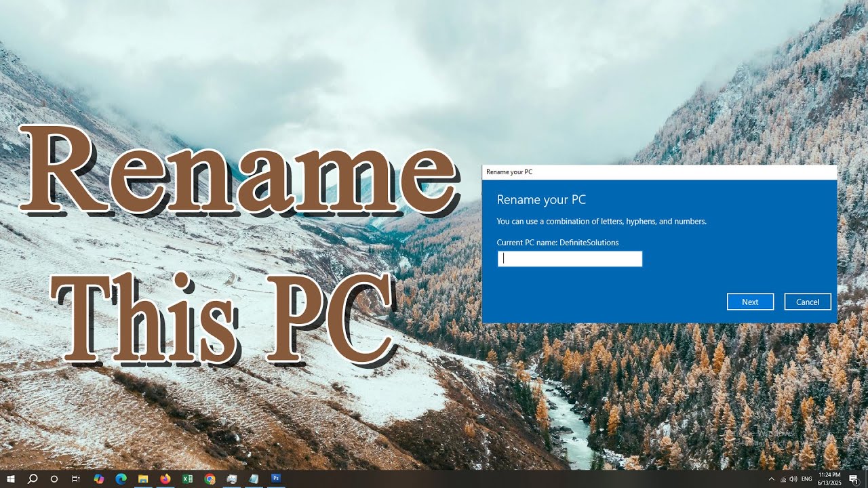Open Google Chrome from taskbar

point(210,479)
